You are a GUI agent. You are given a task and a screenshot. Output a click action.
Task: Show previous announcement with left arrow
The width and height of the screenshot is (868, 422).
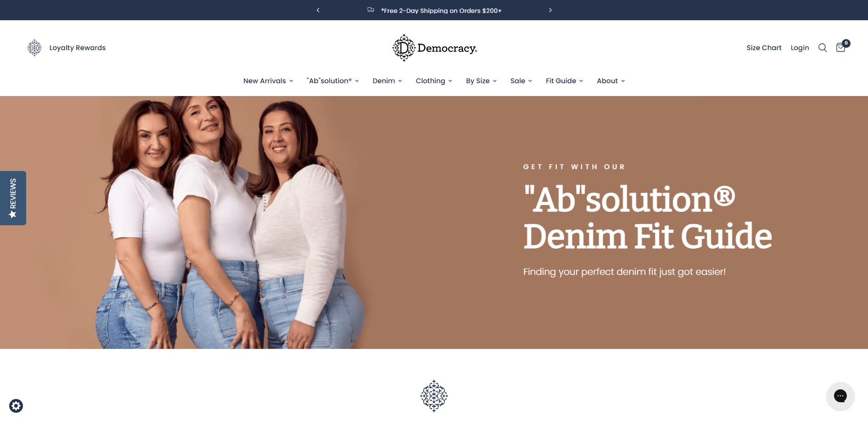318,10
